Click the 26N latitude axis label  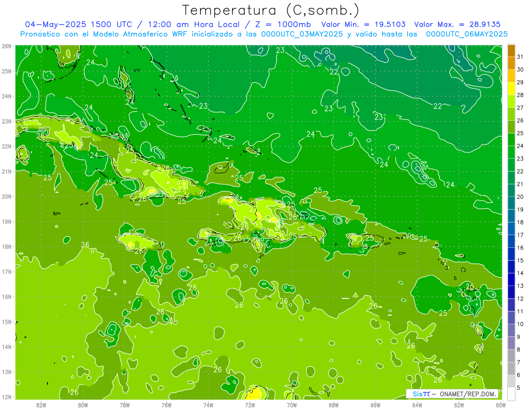point(7,46)
